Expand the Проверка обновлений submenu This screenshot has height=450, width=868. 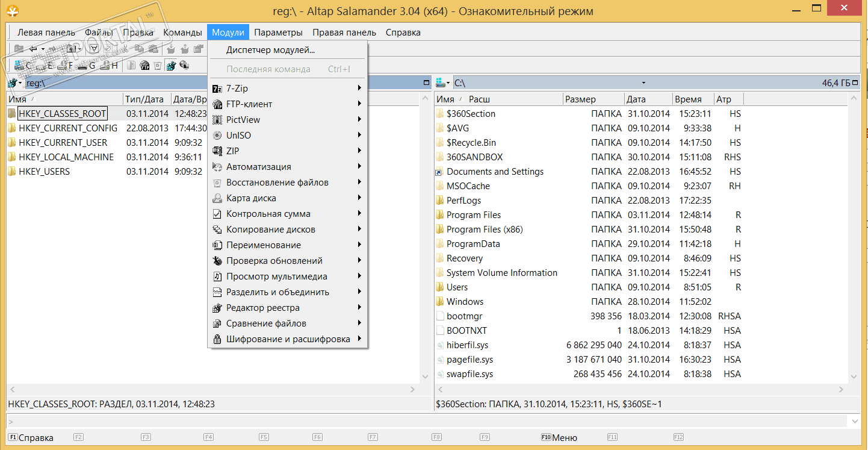(288, 260)
